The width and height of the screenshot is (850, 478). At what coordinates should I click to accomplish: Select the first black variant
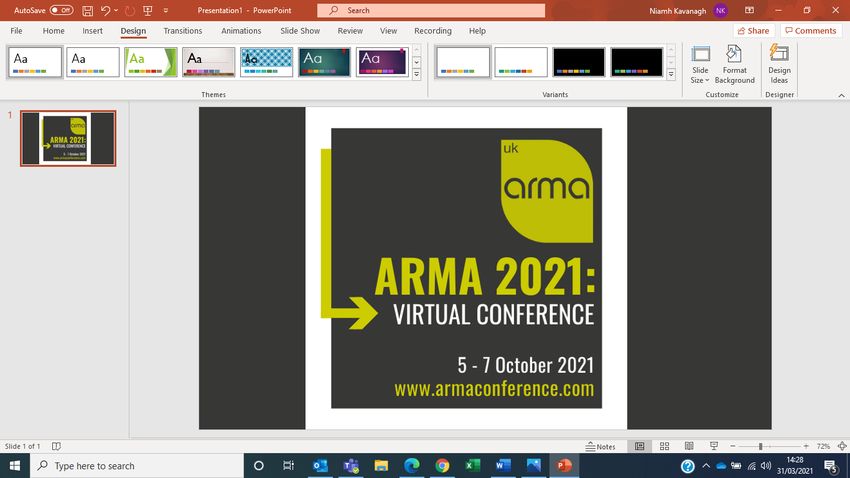pos(578,62)
